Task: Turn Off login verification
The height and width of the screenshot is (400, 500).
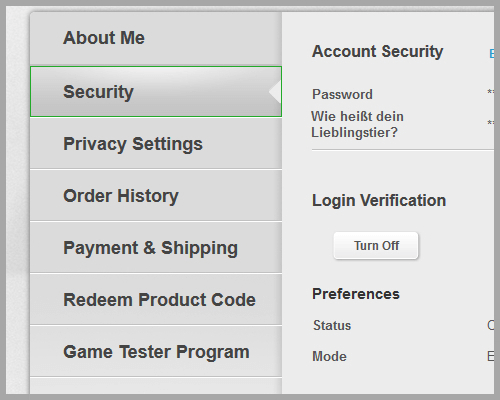Action: tap(376, 246)
